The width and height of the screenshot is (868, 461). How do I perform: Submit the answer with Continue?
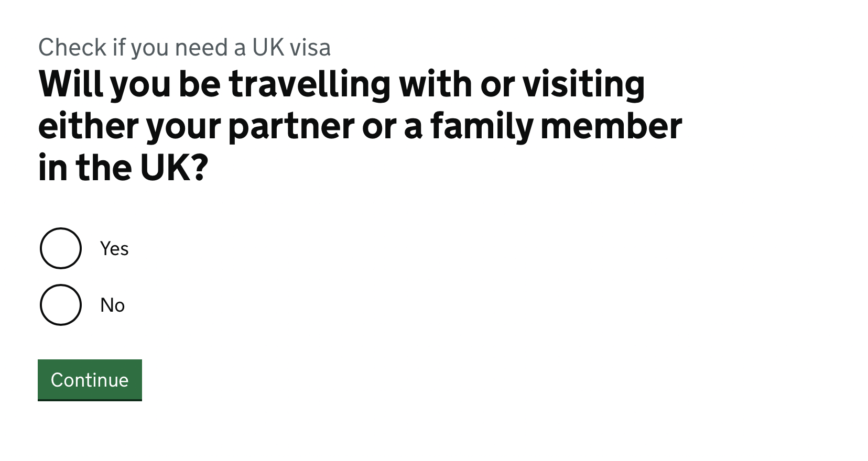pyautogui.click(x=90, y=380)
